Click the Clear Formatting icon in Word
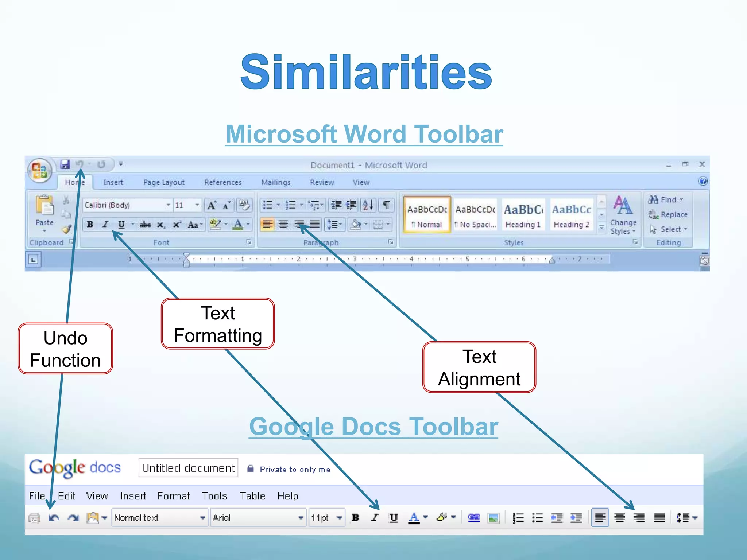Image resolution: width=747 pixels, height=560 pixels. [x=244, y=205]
